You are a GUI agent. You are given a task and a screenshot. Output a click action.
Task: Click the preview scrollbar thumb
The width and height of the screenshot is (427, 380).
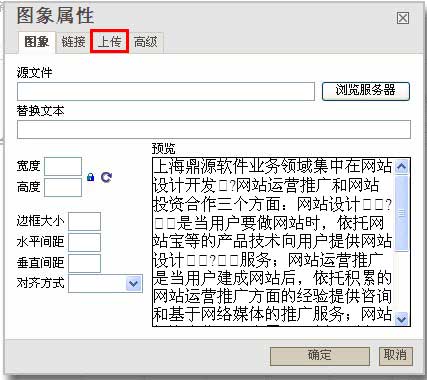click(401, 213)
